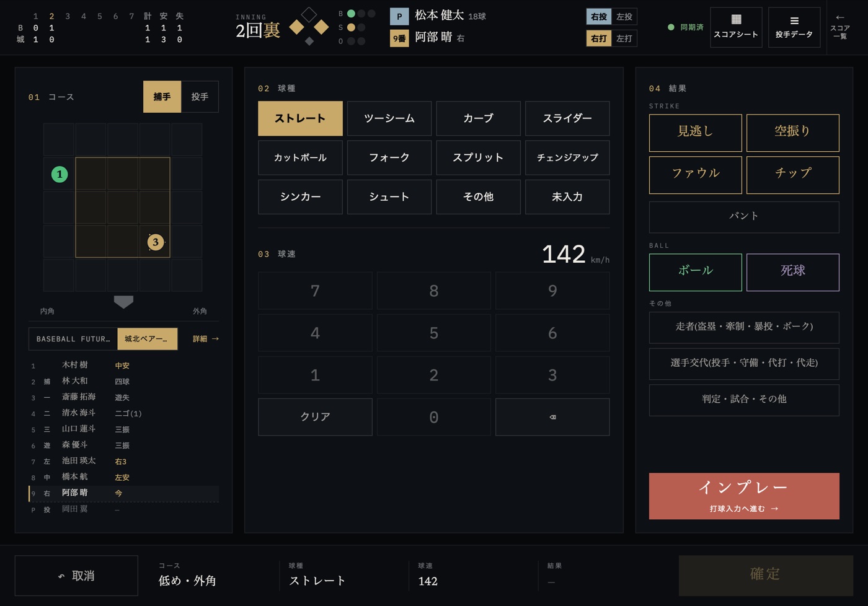Expand 選手交代(投手・守備・代打・代走) options

744,363
